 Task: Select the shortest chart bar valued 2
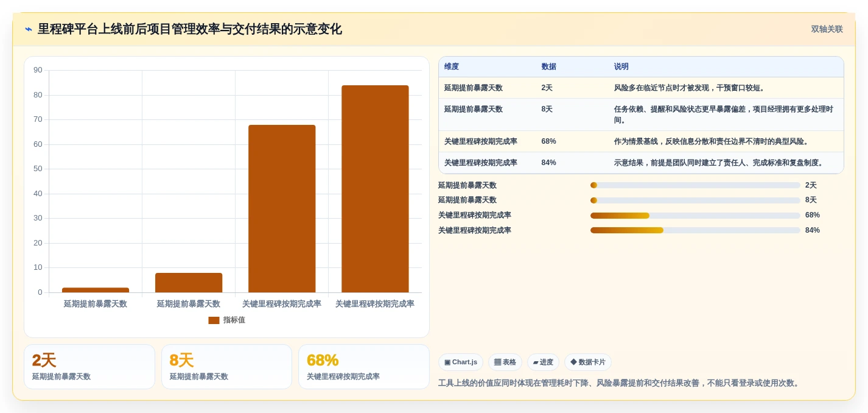coord(96,290)
